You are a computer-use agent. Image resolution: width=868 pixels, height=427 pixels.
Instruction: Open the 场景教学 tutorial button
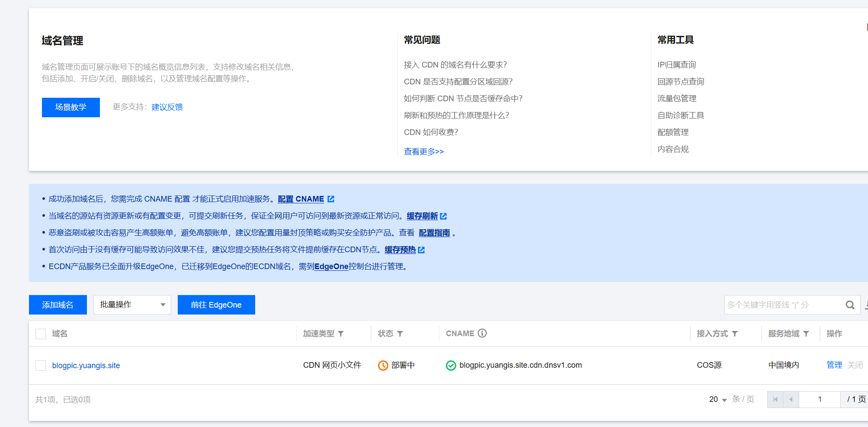click(71, 107)
